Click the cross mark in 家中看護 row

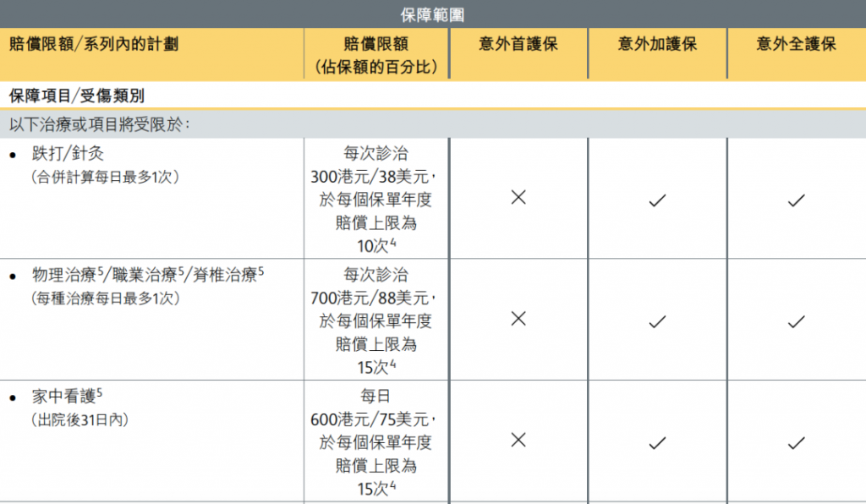pyautogui.click(x=518, y=440)
